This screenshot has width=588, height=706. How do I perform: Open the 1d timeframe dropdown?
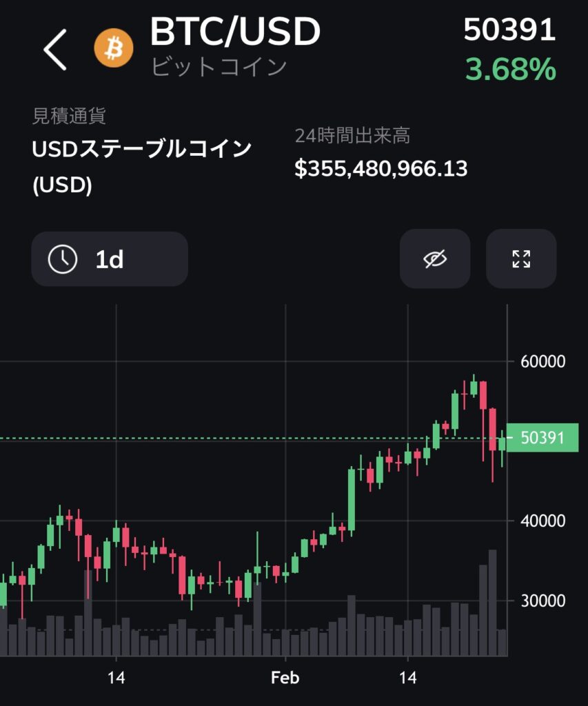(x=110, y=259)
